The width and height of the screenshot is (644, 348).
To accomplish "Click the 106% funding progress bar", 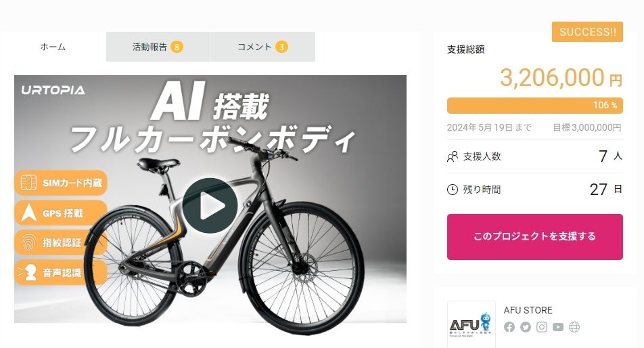I will tap(534, 106).
